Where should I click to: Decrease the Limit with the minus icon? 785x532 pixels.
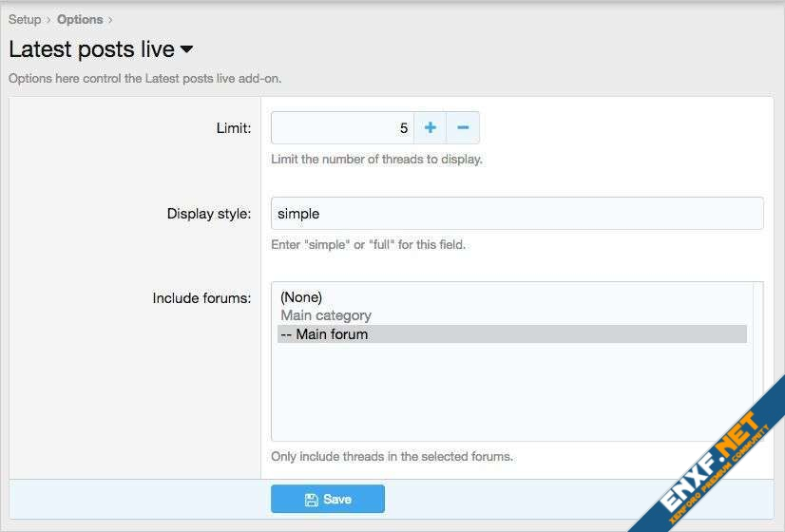(463, 128)
